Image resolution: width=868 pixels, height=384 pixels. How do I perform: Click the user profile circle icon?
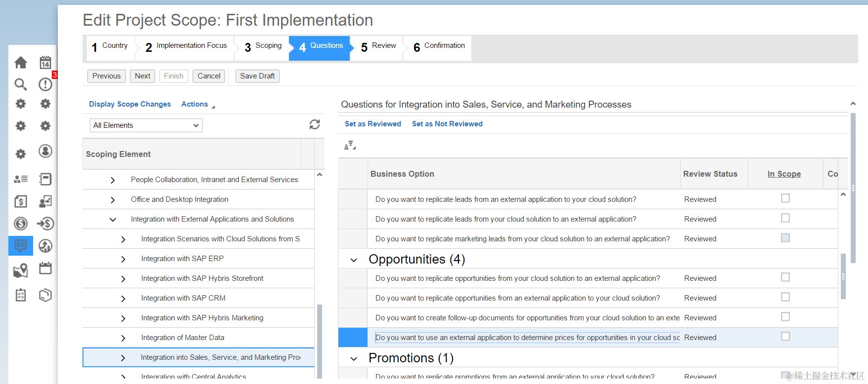tap(45, 151)
